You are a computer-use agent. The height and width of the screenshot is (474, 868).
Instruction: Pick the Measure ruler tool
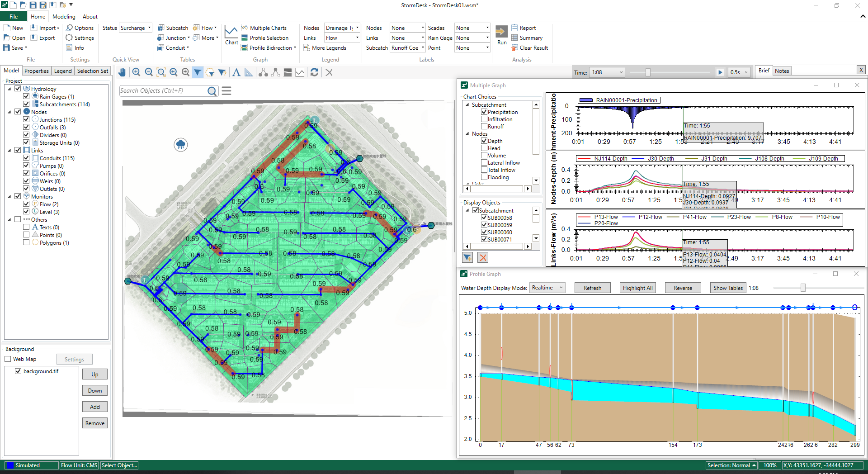[x=249, y=72]
